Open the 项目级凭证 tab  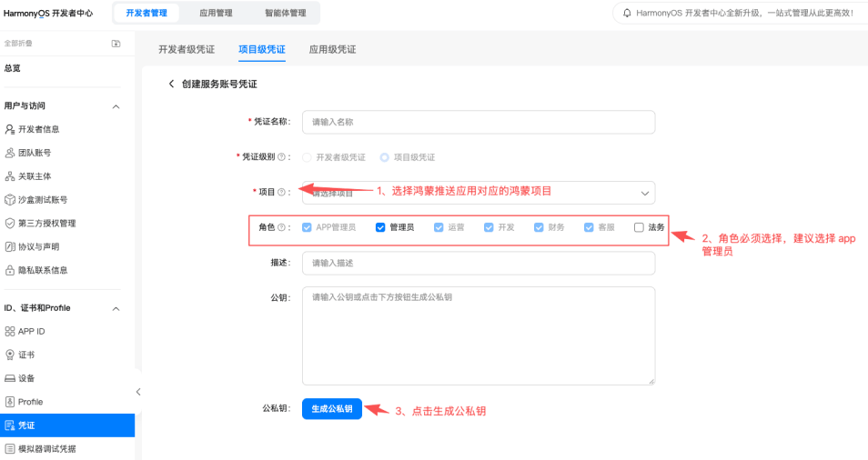point(262,49)
